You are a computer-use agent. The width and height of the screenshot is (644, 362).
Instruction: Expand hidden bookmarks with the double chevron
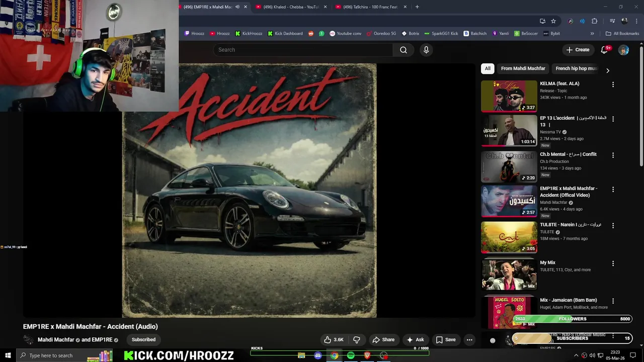coord(592,33)
